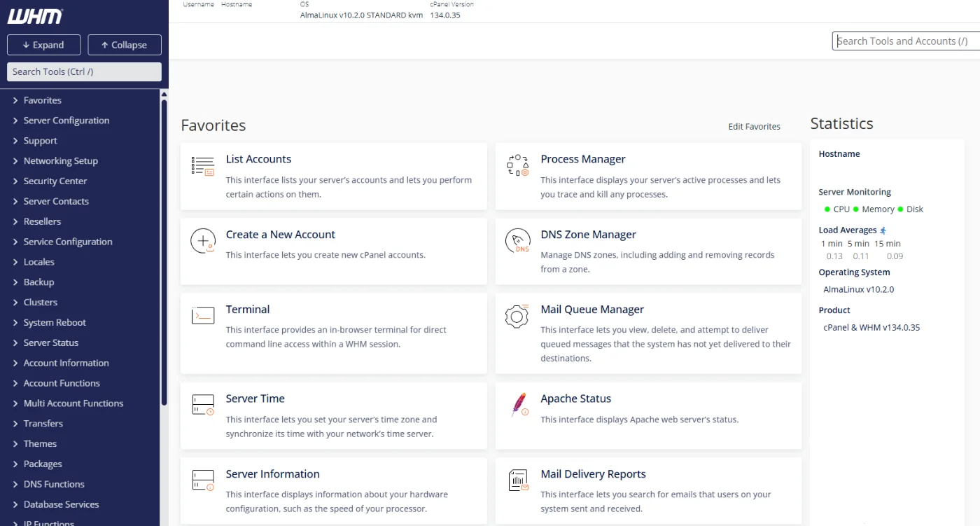
Task: Expand the Server Configuration chevron
Action: (x=15, y=120)
